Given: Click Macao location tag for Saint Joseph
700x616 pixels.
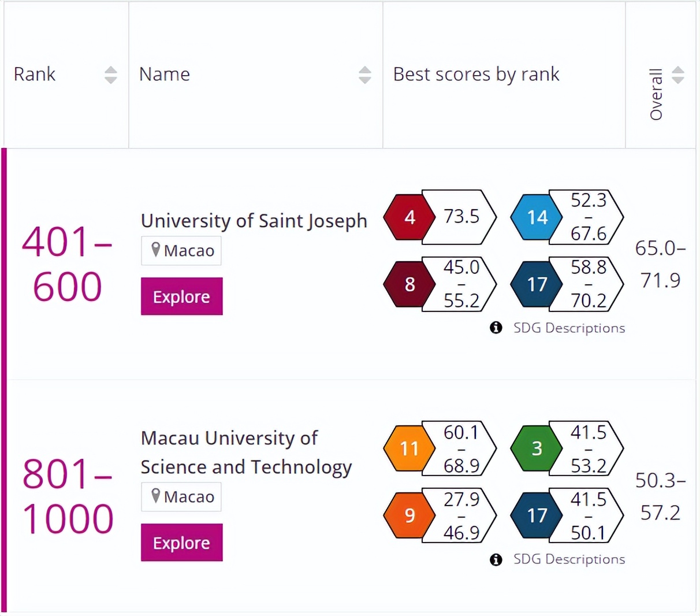Looking at the screenshot, I should click(x=181, y=251).
